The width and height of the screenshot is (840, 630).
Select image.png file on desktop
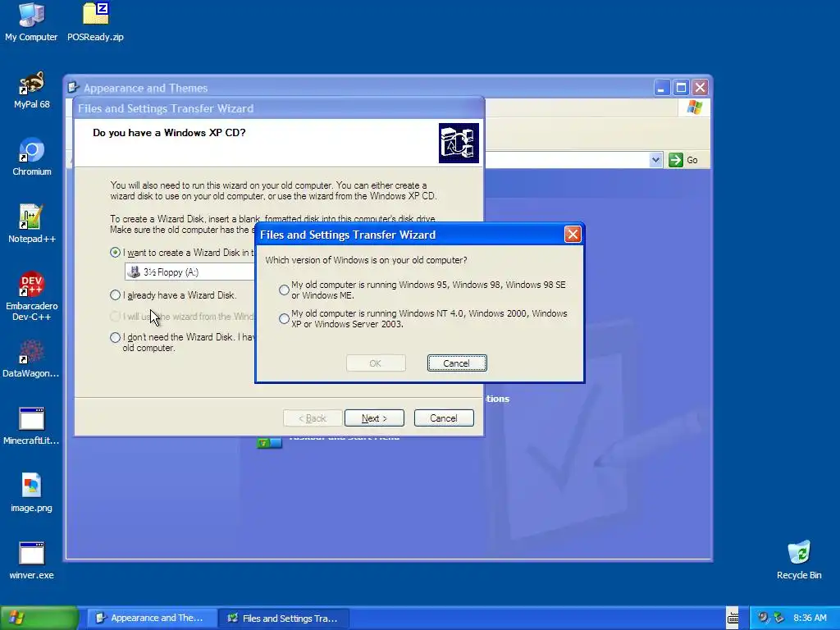pos(32,493)
